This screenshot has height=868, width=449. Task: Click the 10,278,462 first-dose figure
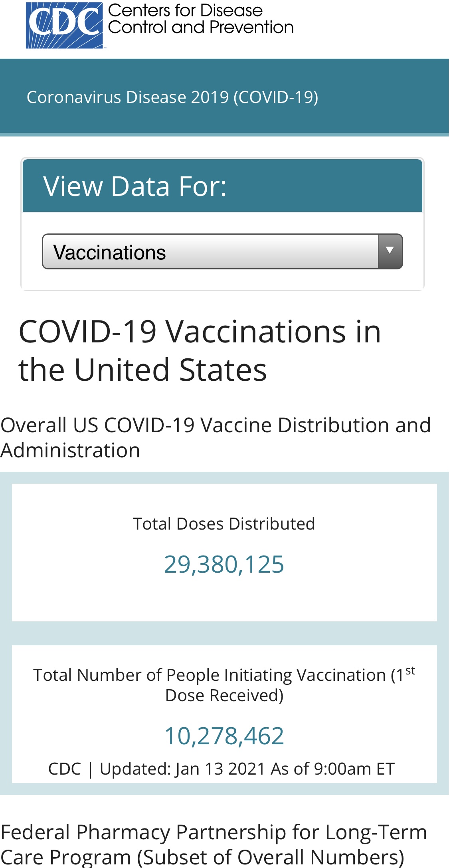(x=224, y=736)
